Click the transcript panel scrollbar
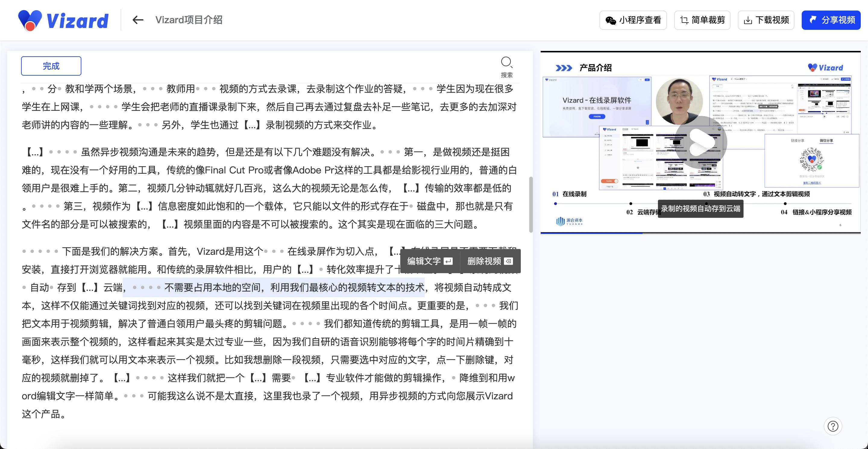 (531, 204)
